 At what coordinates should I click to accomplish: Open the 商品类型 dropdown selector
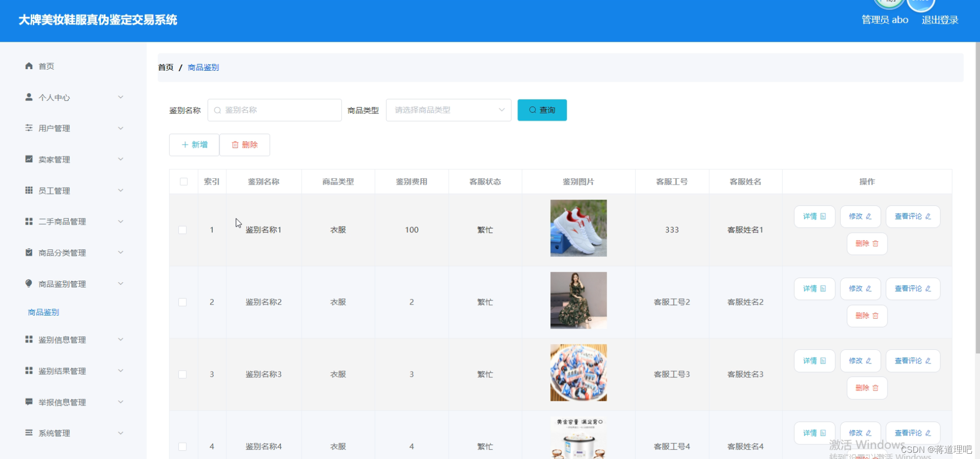pyautogui.click(x=448, y=110)
